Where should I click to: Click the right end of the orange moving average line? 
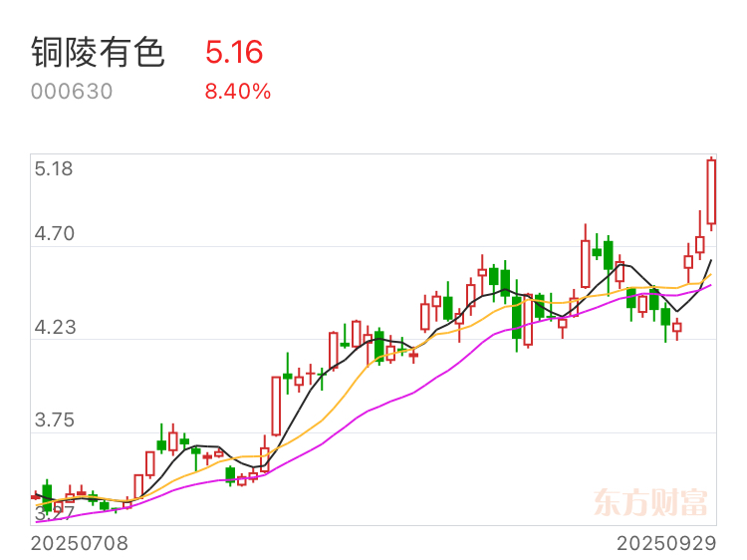pos(710,275)
